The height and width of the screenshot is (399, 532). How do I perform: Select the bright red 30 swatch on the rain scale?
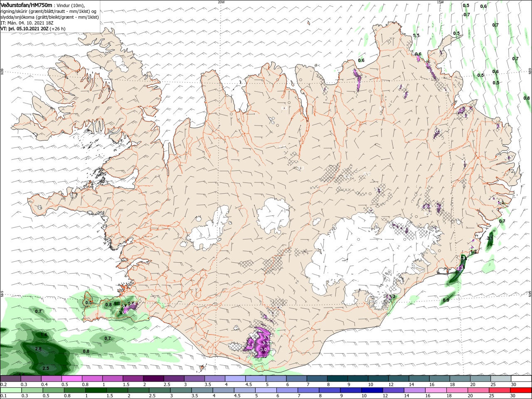click(x=521, y=390)
